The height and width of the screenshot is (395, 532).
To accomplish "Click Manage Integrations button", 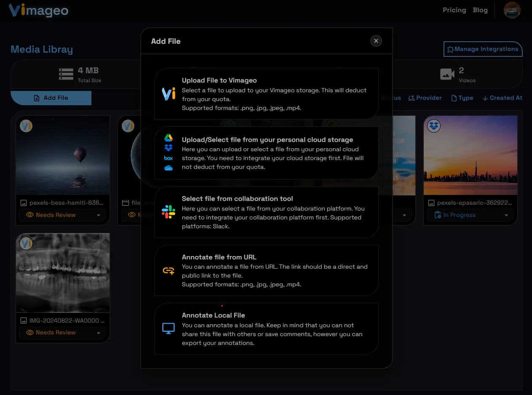I will pos(483,49).
